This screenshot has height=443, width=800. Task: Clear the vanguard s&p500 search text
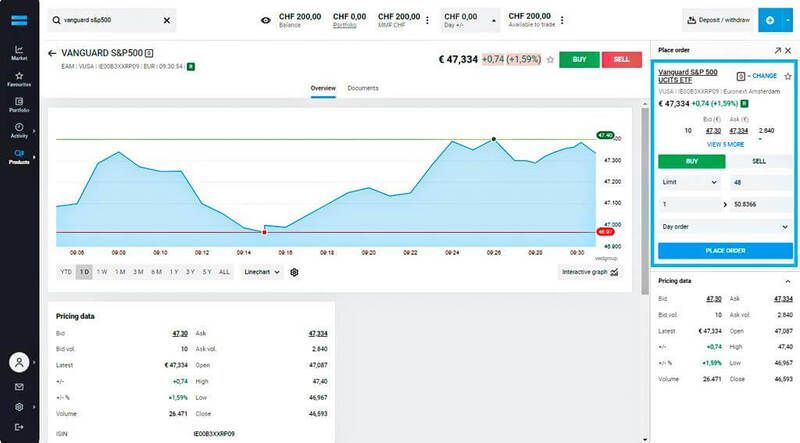(166, 20)
